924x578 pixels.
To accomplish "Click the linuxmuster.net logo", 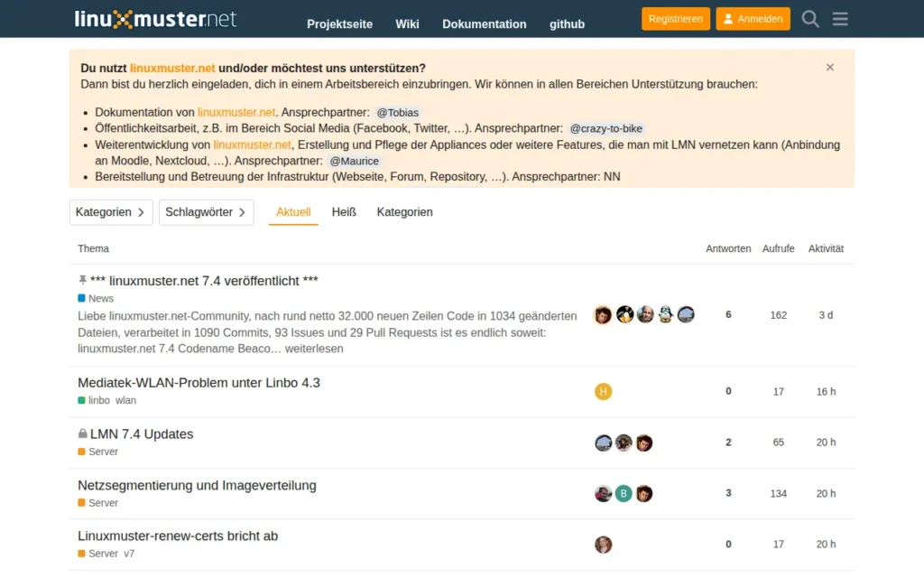I will pos(155,19).
